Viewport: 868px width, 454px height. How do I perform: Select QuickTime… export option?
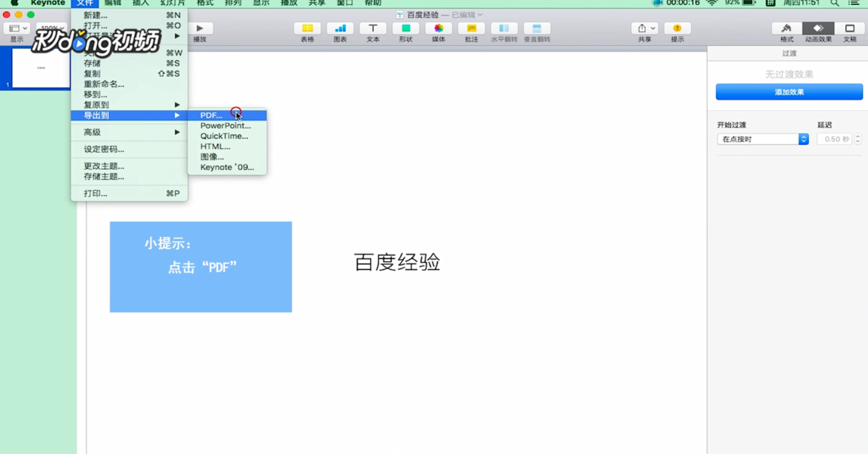(227, 136)
